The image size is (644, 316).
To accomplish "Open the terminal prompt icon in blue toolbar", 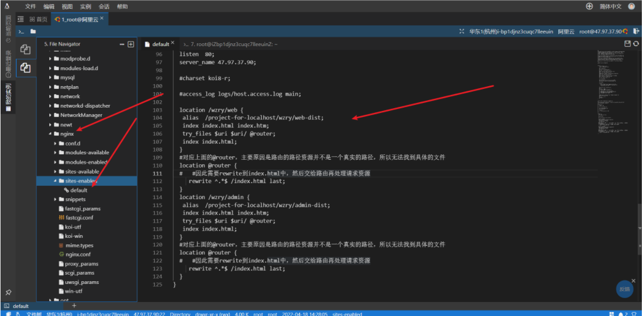I will coord(21,32).
